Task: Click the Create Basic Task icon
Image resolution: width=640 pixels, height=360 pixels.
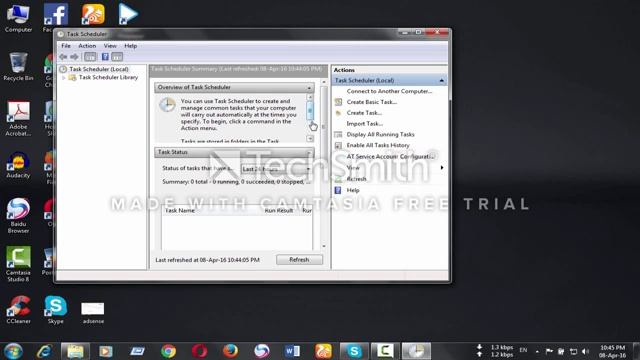Action: [x=338, y=102]
